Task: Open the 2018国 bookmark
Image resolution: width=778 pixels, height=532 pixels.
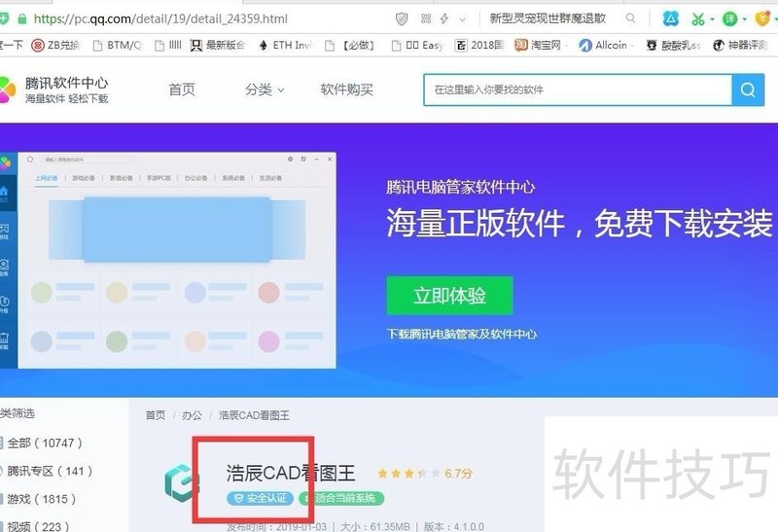Action: click(479, 45)
